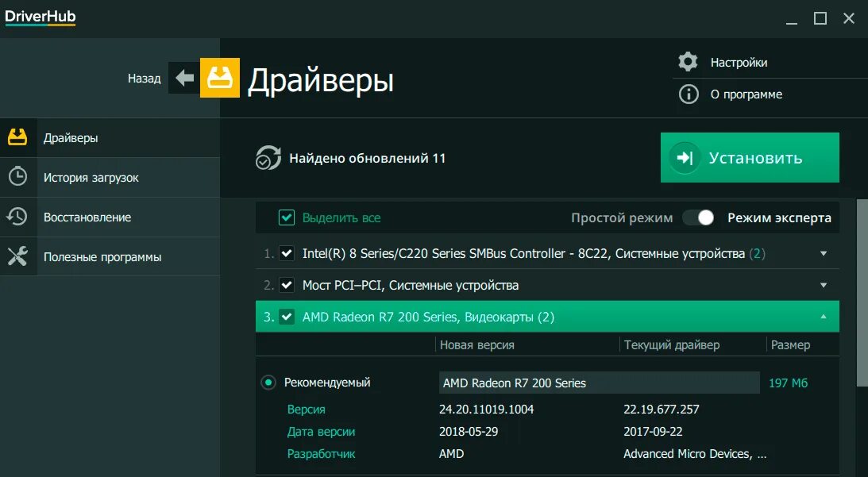Click the Настройки menu label
Image resolution: width=868 pixels, height=477 pixels.
point(739,63)
